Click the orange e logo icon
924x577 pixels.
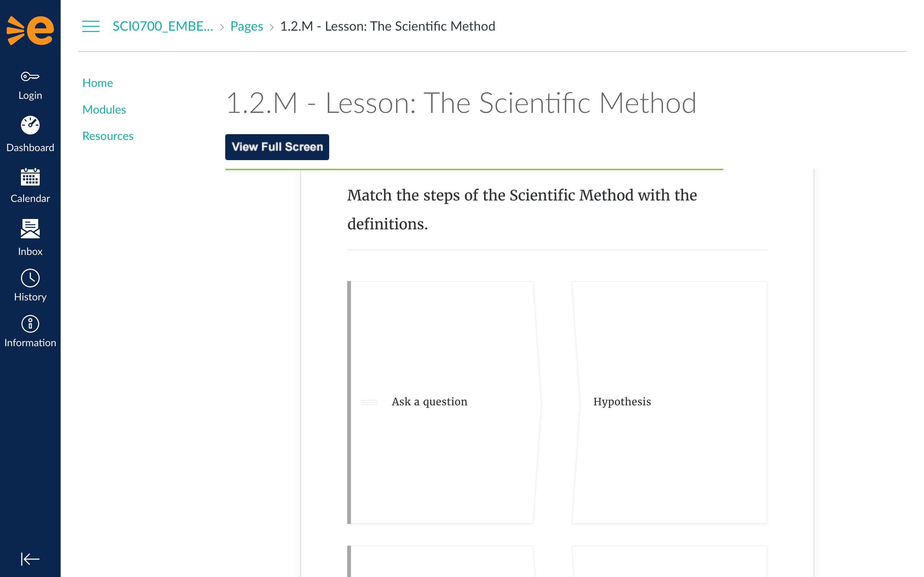click(30, 30)
